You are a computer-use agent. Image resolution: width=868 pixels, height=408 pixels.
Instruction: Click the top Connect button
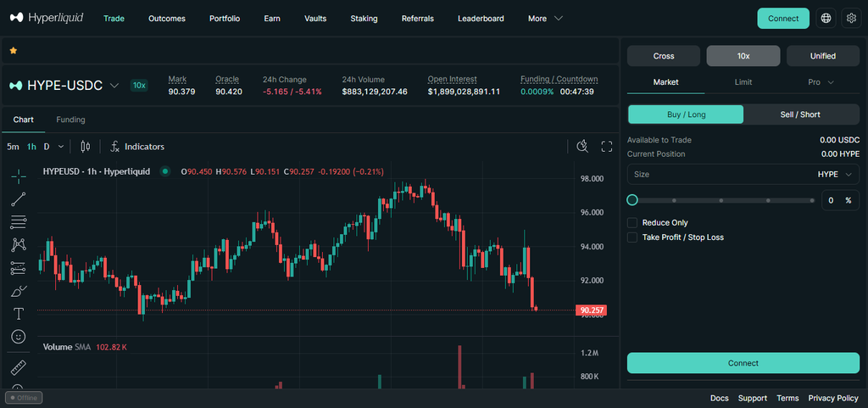click(x=783, y=19)
